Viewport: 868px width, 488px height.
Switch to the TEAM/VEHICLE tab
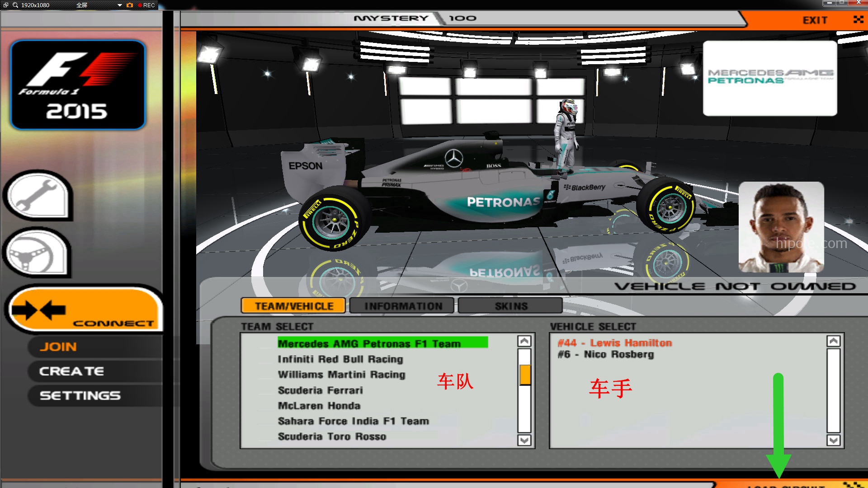coord(293,306)
